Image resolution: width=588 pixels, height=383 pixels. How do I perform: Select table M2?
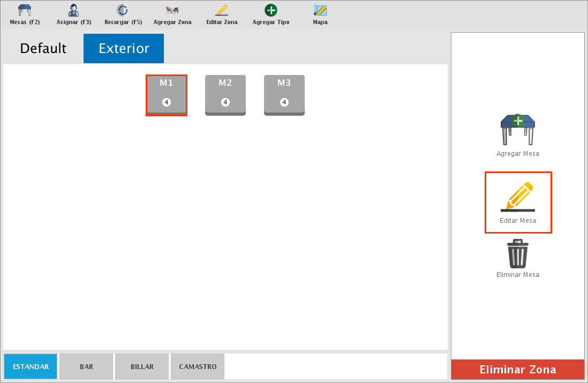click(x=225, y=95)
